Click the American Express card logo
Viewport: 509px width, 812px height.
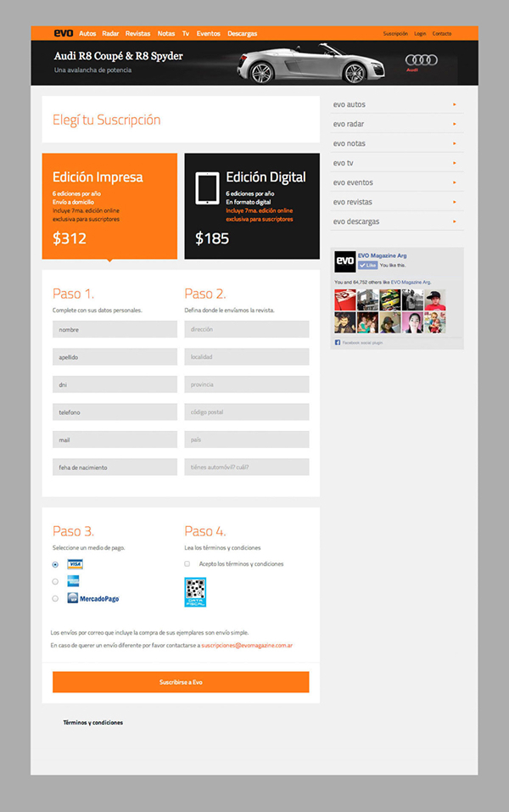pyautogui.click(x=73, y=581)
